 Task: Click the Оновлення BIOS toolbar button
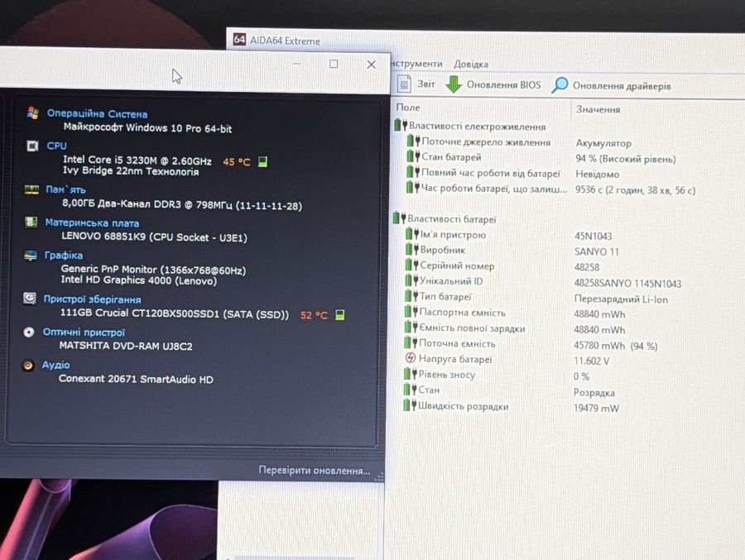(493, 84)
